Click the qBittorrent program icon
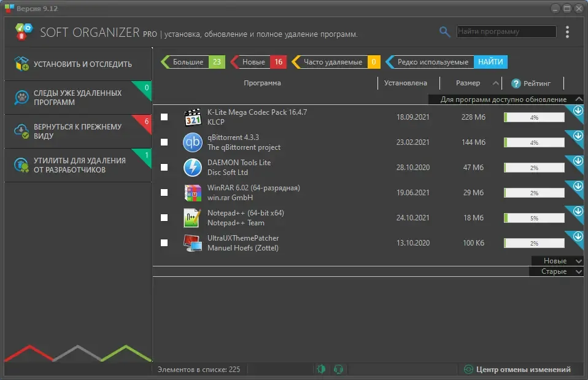The height and width of the screenshot is (380, 588). click(x=192, y=142)
